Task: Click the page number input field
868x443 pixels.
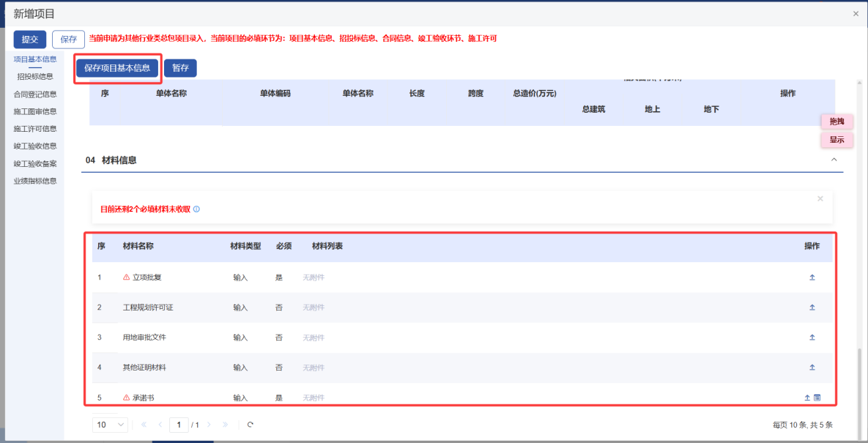Action: [179, 425]
